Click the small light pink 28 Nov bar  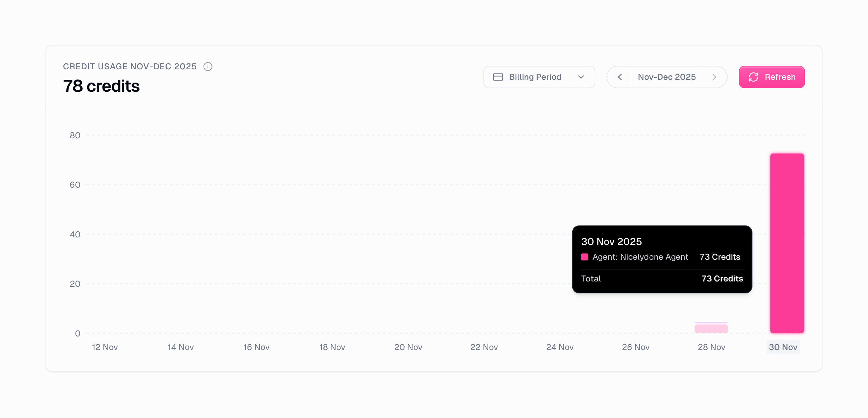(x=711, y=329)
